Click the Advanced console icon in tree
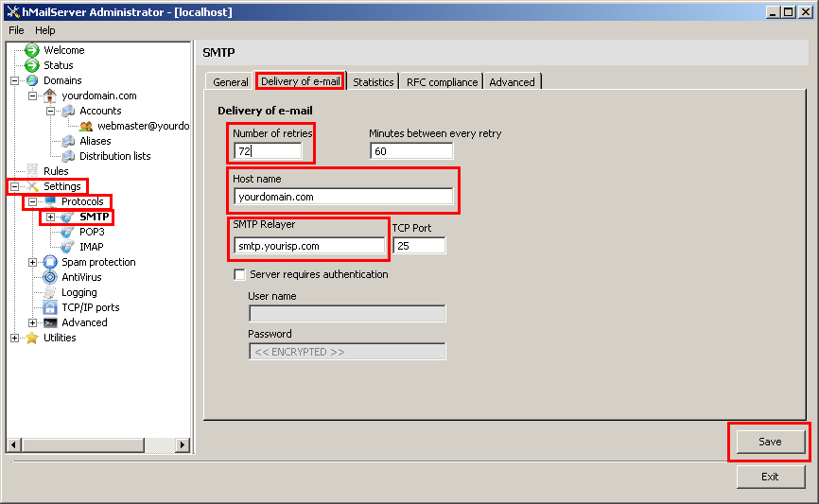The width and height of the screenshot is (819, 504). click(50, 322)
